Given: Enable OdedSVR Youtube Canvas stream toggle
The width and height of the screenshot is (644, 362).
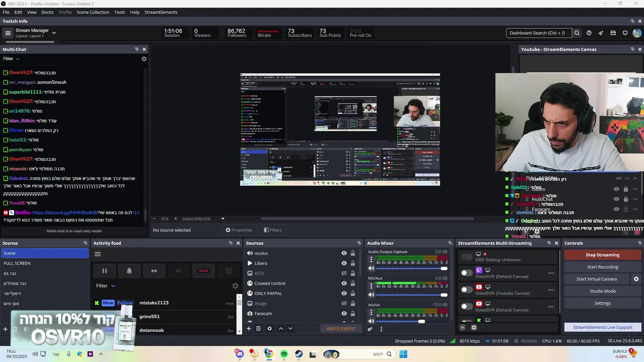Looking at the screenshot, I should click(x=466, y=290).
